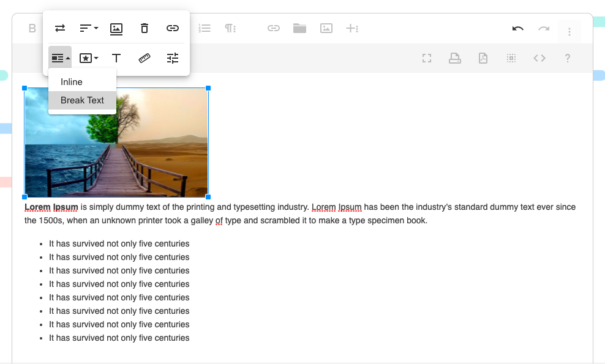Choose Inline from the display menu

pyautogui.click(x=70, y=81)
